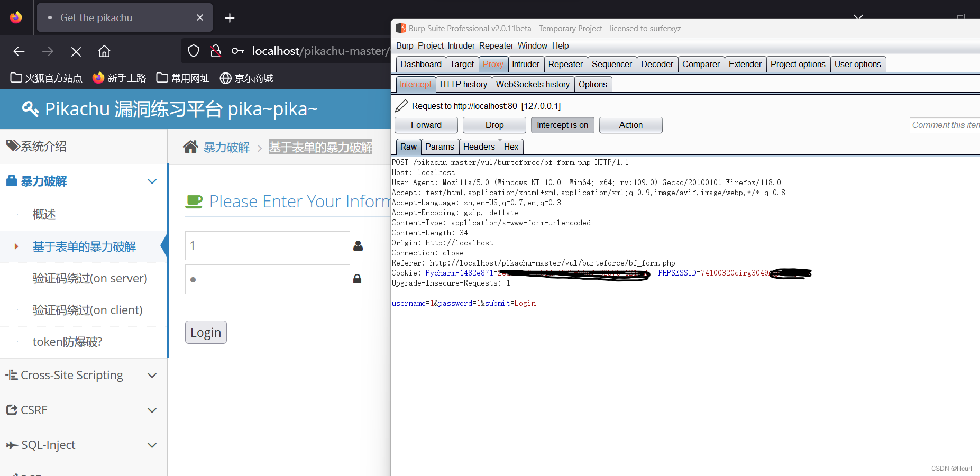The image size is (980, 476).
Task: Click the username input field containing 1
Action: pos(267,245)
